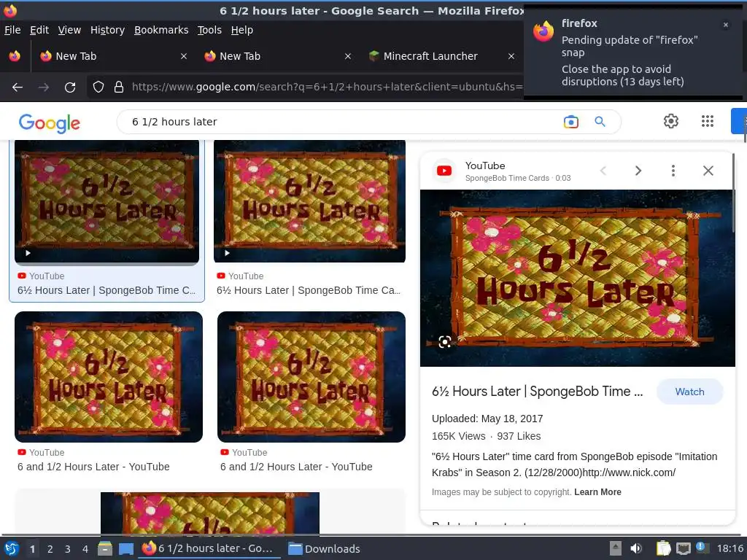Click the 6½ Hours Later video title

(537, 392)
